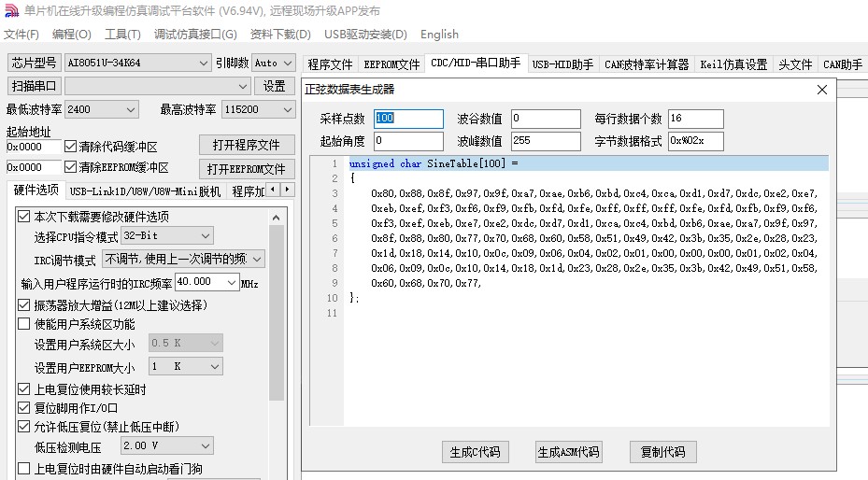Switch to the EEPROM文件 tab
868x480 pixels.
[x=391, y=64]
